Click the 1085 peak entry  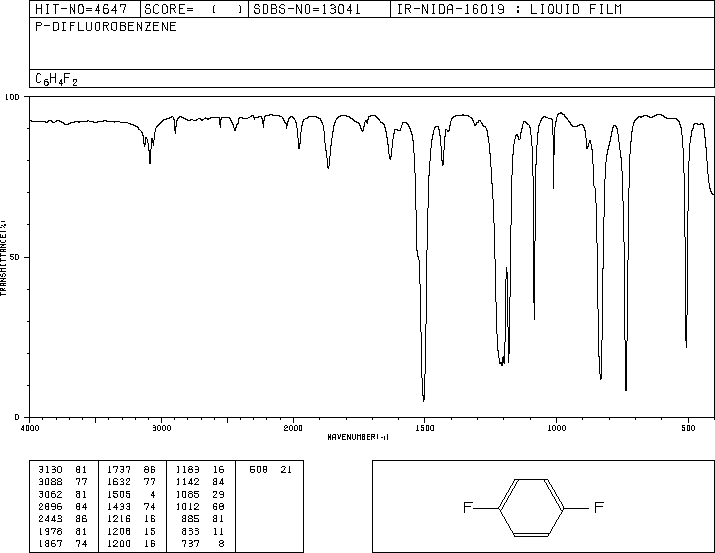coord(200,494)
